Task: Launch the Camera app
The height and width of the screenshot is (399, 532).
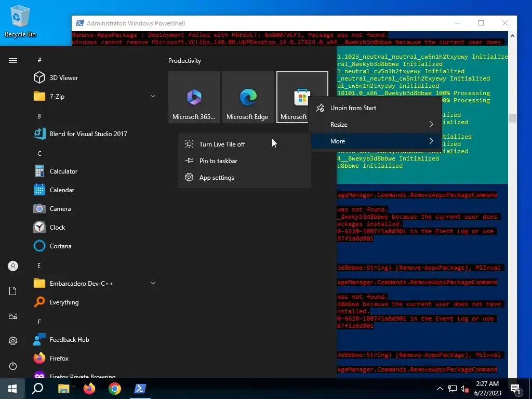Action: [x=95, y=209]
